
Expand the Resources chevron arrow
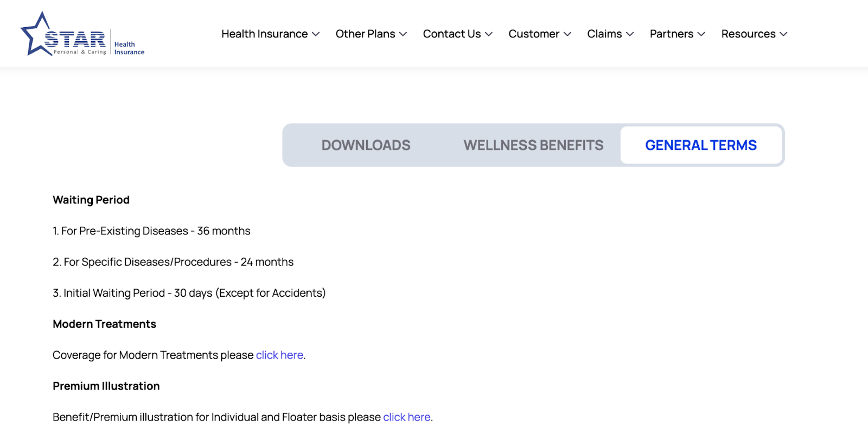tap(783, 34)
